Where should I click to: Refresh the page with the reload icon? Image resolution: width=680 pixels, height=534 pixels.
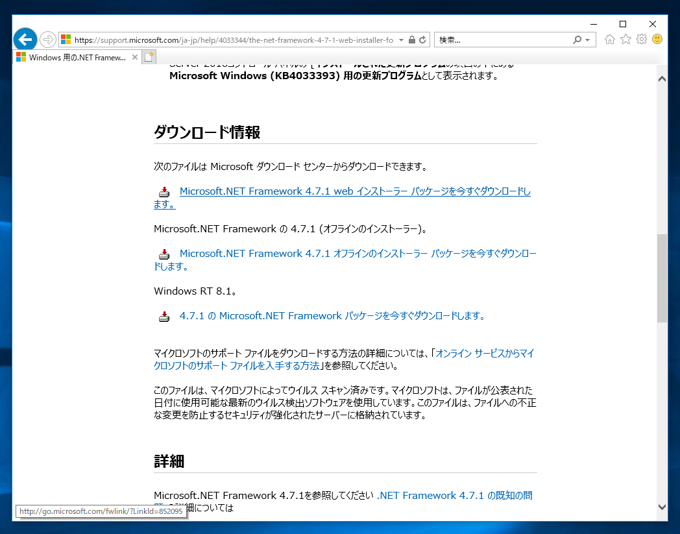click(x=422, y=40)
